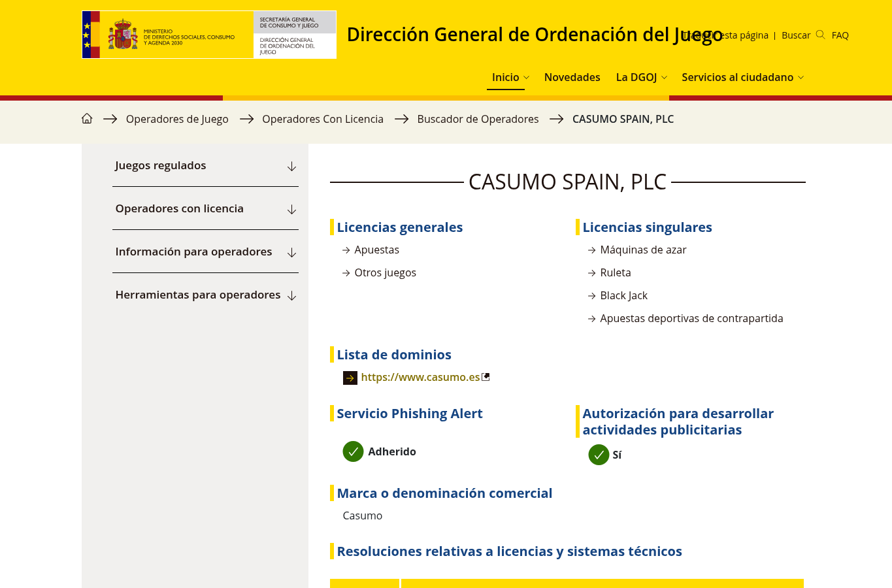Click the Buscar search link

tap(796, 35)
